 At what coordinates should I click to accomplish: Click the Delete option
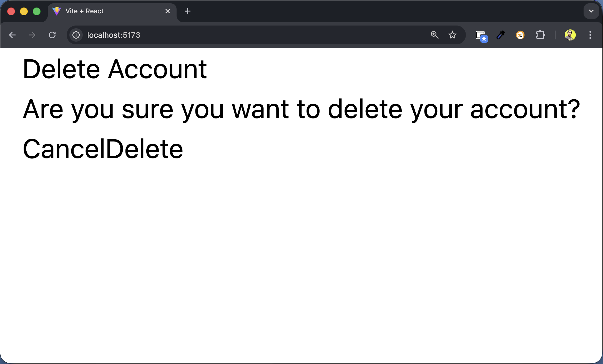[144, 149]
